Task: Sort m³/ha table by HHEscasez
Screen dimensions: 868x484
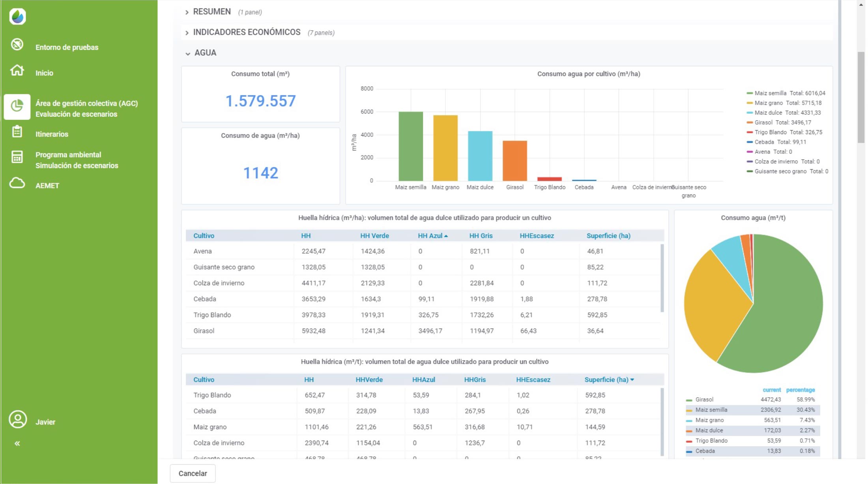Action: [537, 235]
